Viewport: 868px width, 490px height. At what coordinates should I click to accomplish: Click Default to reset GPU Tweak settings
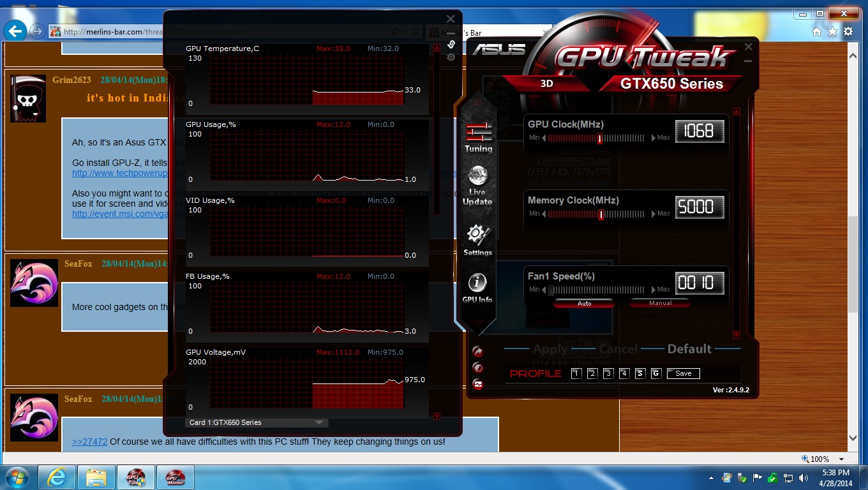[689, 348]
